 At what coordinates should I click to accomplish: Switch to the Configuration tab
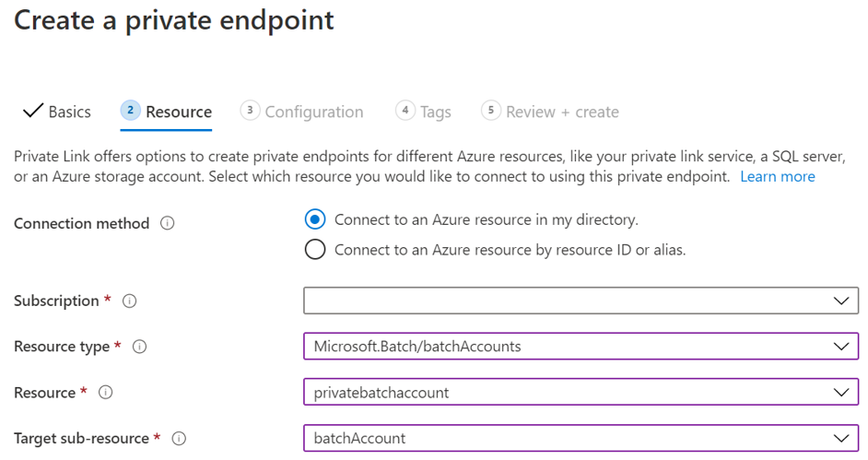point(314,112)
